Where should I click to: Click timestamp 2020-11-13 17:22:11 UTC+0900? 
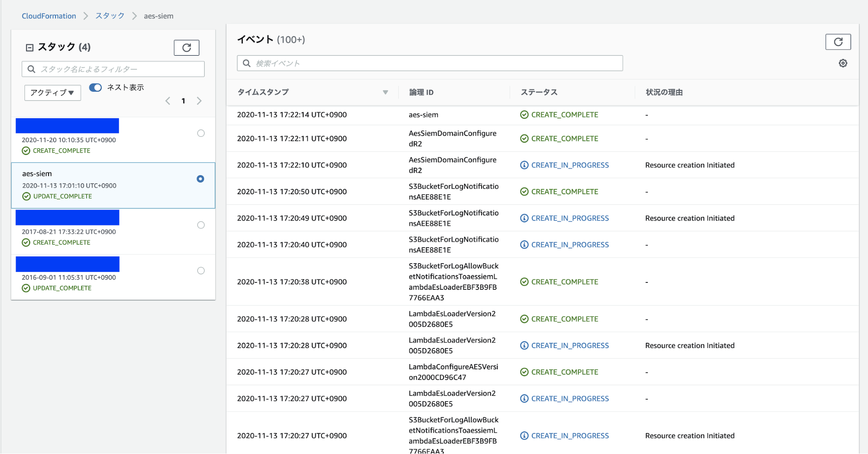pos(292,139)
